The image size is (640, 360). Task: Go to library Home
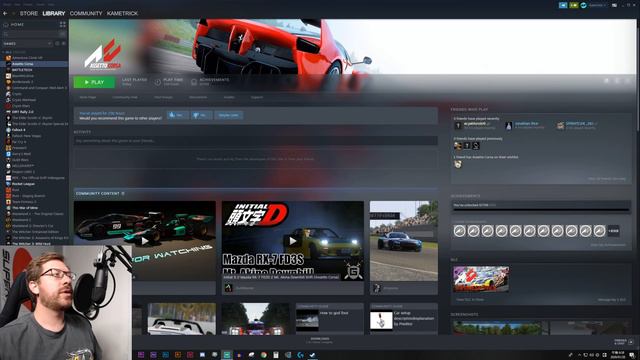click(17, 24)
